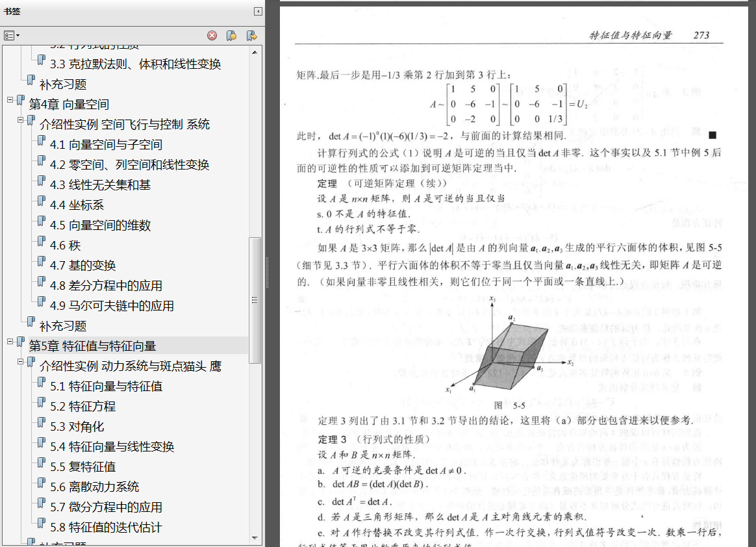The height and width of the screenshot is (547, 756).
Task: Open bookmark 5.7 微分方程中的应用
Action: coord(106,507)
